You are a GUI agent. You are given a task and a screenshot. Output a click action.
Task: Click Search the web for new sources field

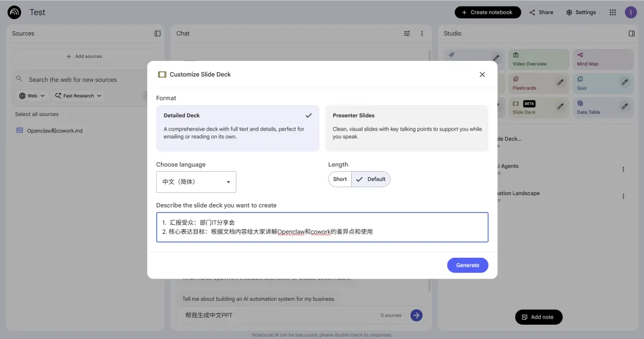coord(73,80)
